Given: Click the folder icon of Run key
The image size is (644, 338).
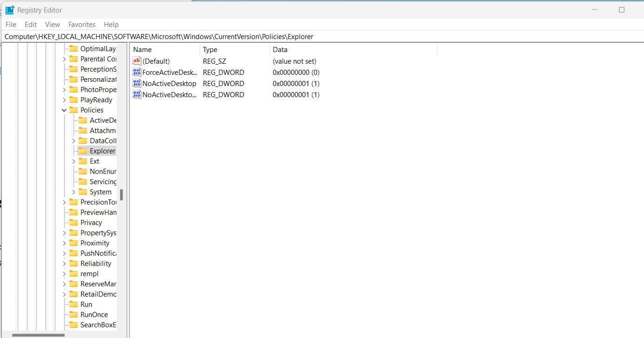Looking at the screenshot, I should (x=74, y=304).
